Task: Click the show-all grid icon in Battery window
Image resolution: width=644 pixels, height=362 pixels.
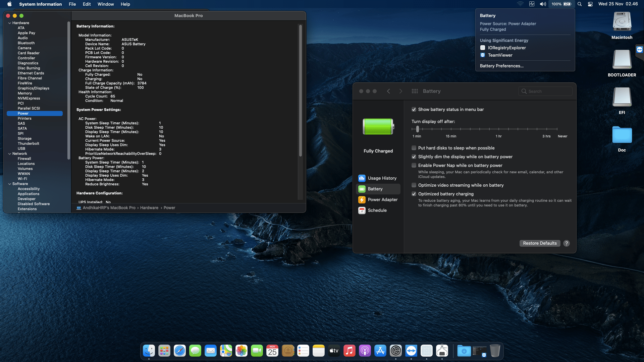Action: [415, 91]
